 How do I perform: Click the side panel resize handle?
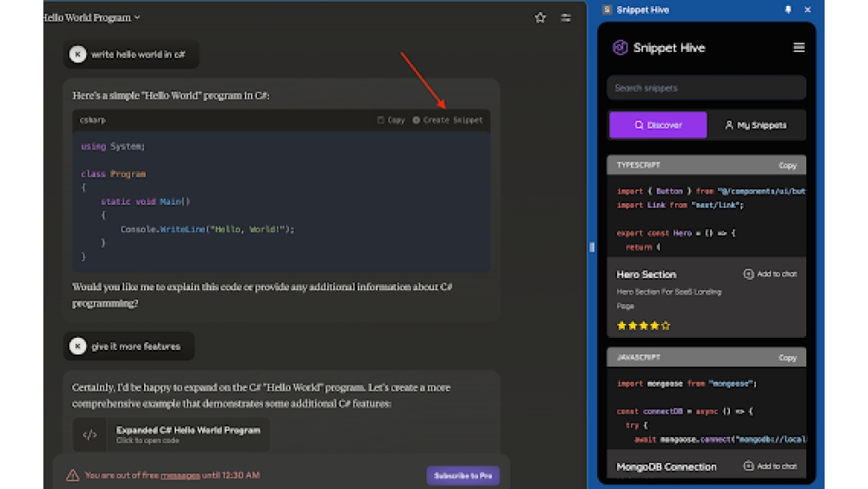[x=592, y=247]
